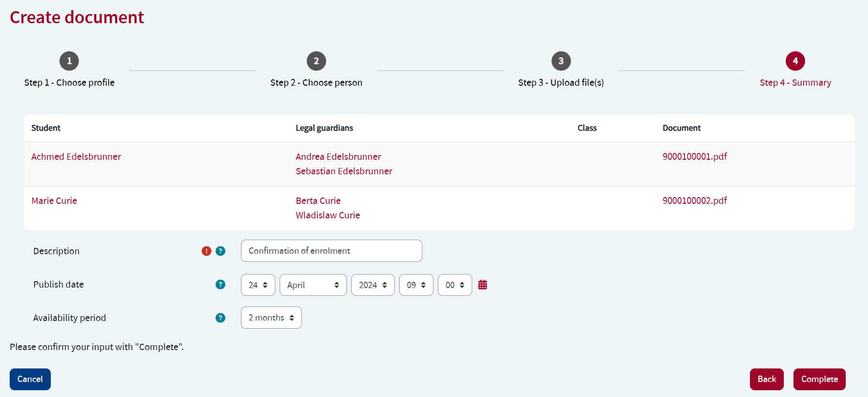The width and height of the screenshot is (868, 397).
Task: Go to step 1 circle icon
Action: pos(69,61)
